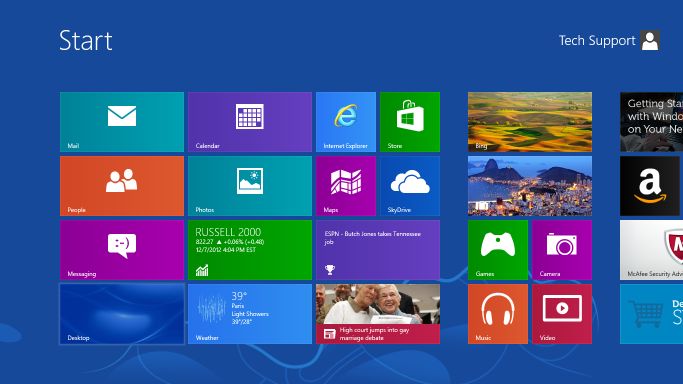Open the Messaging tile
The height and width of the screenshot is (384, 683).
(x=122, y=250)
